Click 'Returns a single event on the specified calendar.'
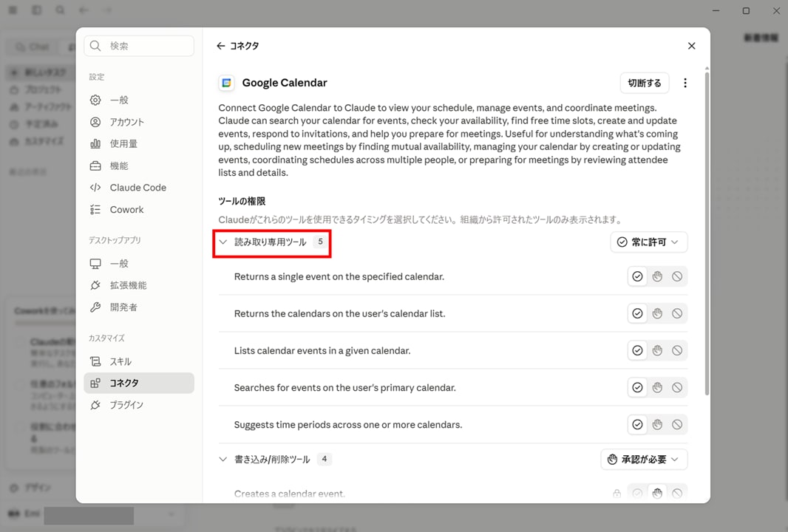The height and width of the screenshot is (532, 788). tap(339, 276)
